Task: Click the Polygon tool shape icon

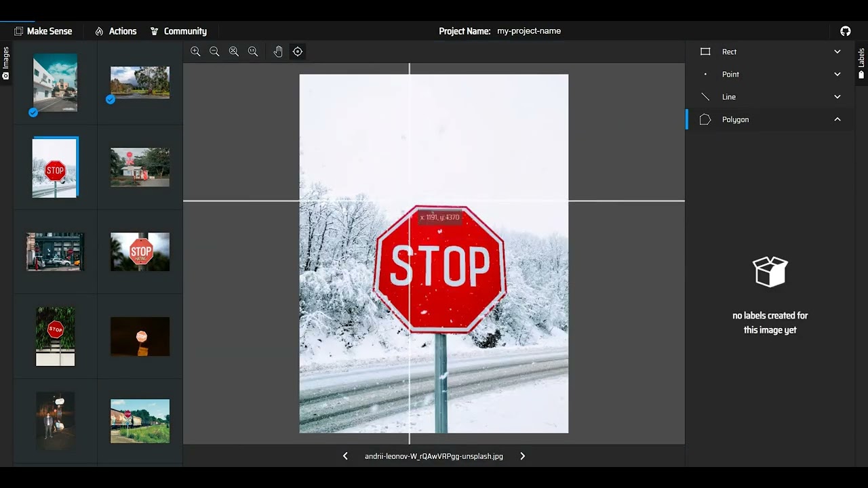Action: (x=705, y=119)
